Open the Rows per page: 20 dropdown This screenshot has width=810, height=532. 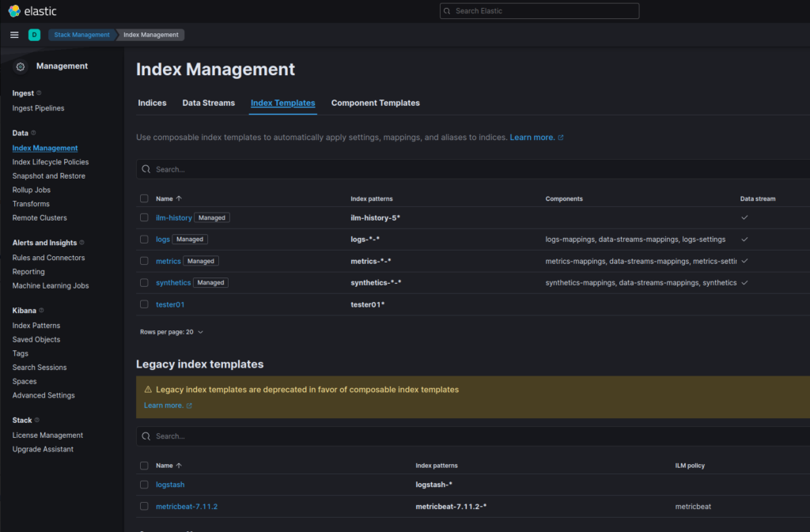coord(172,332)
